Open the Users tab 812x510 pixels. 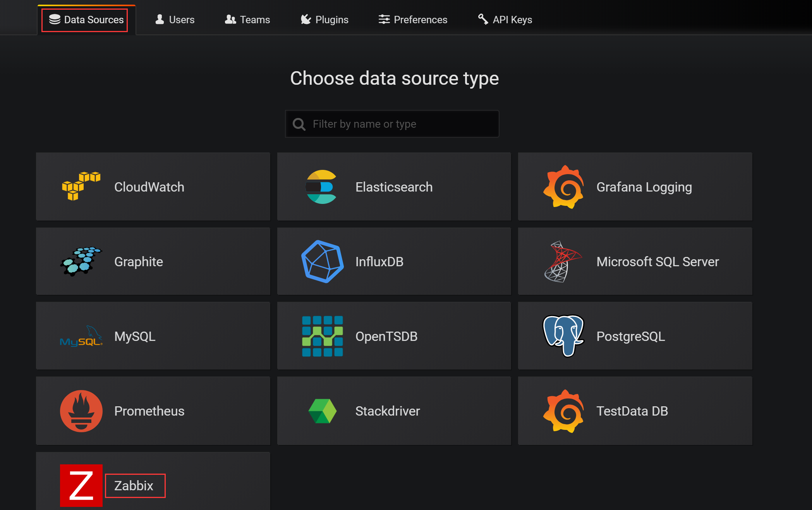[175, 20]
